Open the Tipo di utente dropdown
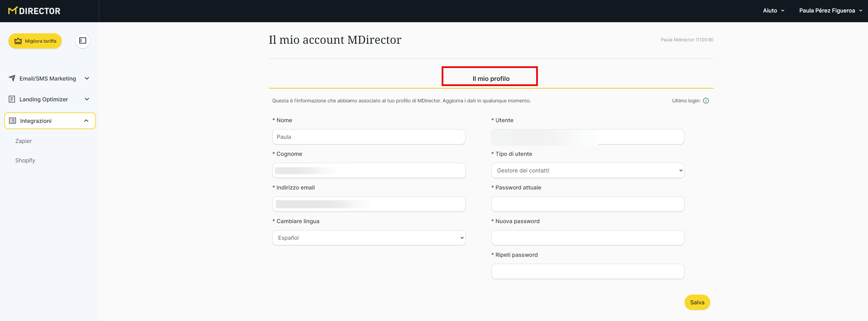Screen dimensions: 868x321 click(588, 171)
